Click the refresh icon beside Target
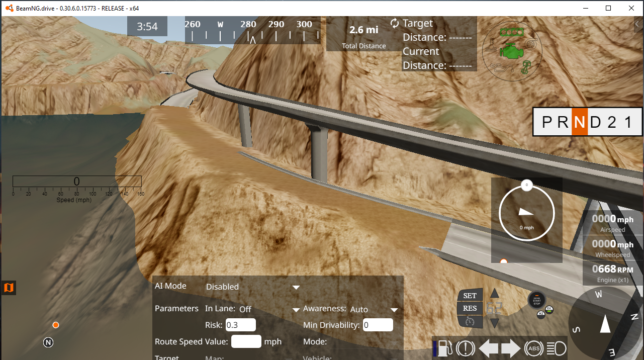Screen dimensions: 644x360 tap(395, 23)
